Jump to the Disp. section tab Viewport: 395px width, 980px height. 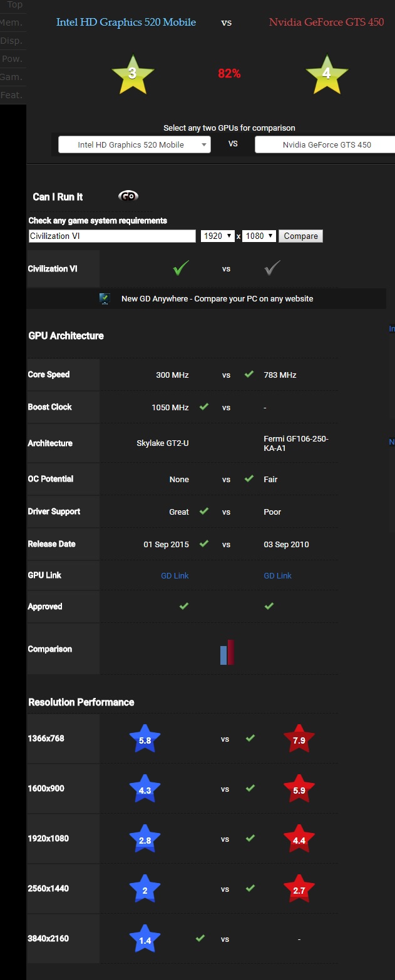pos(13,41)
